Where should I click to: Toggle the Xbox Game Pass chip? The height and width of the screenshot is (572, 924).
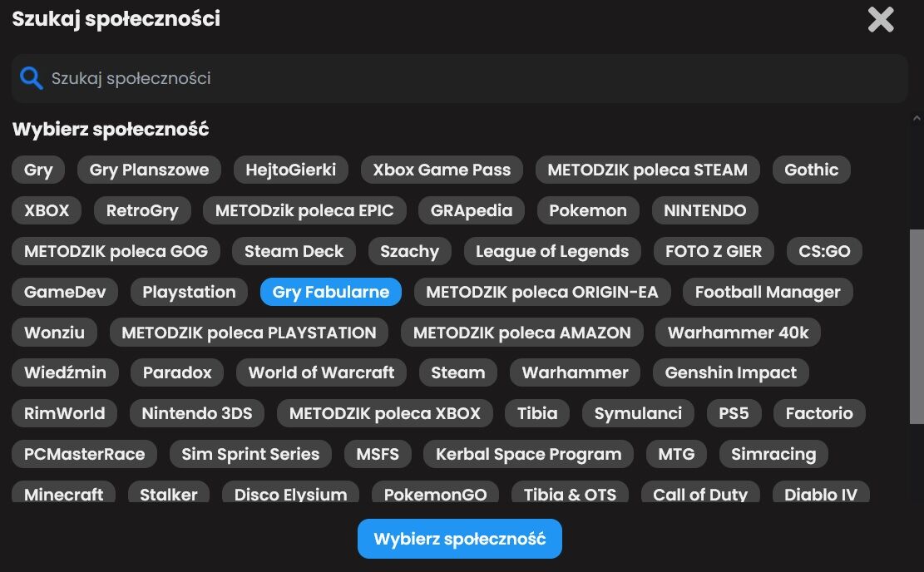point(442,170)
